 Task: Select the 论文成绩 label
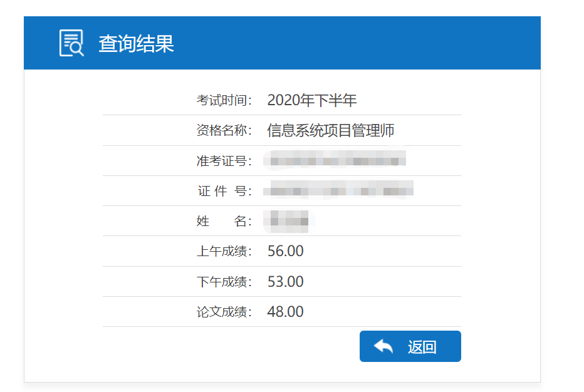point(224,312)
